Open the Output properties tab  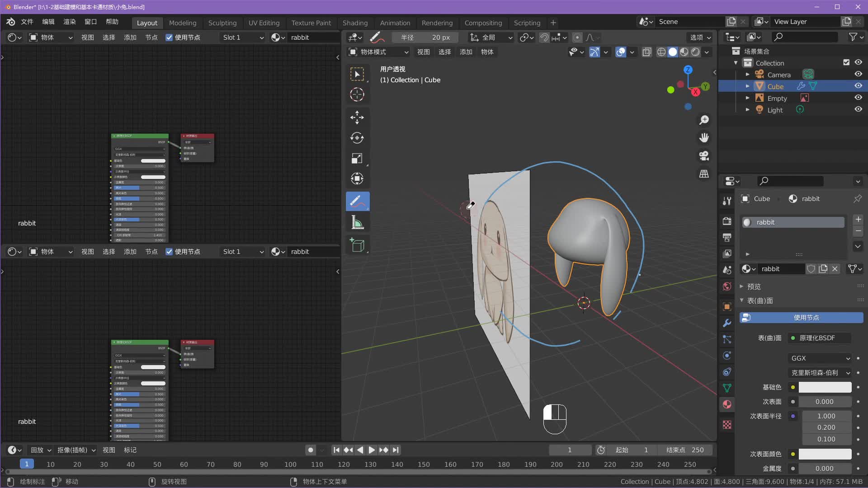point(727,237)
